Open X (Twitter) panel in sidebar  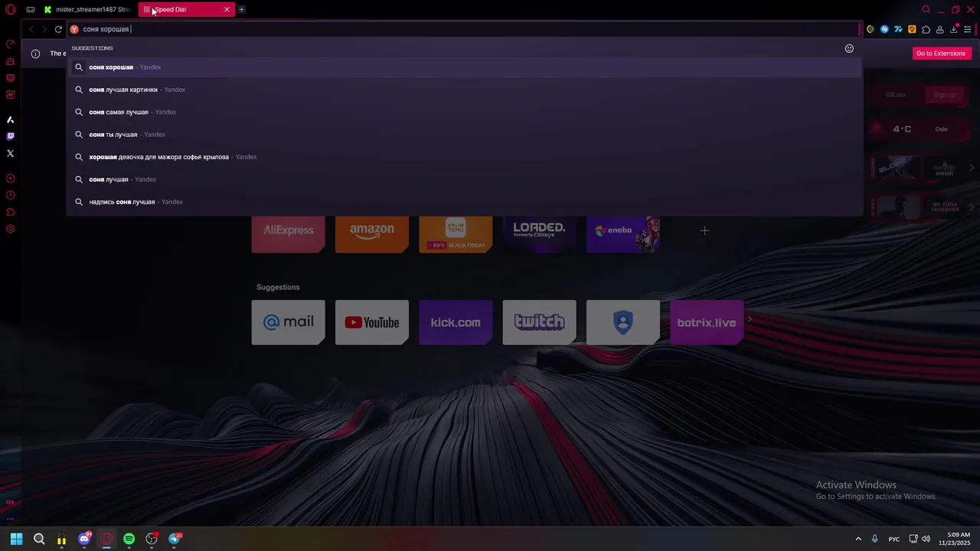pyautogui.click(x=11, y=154)
